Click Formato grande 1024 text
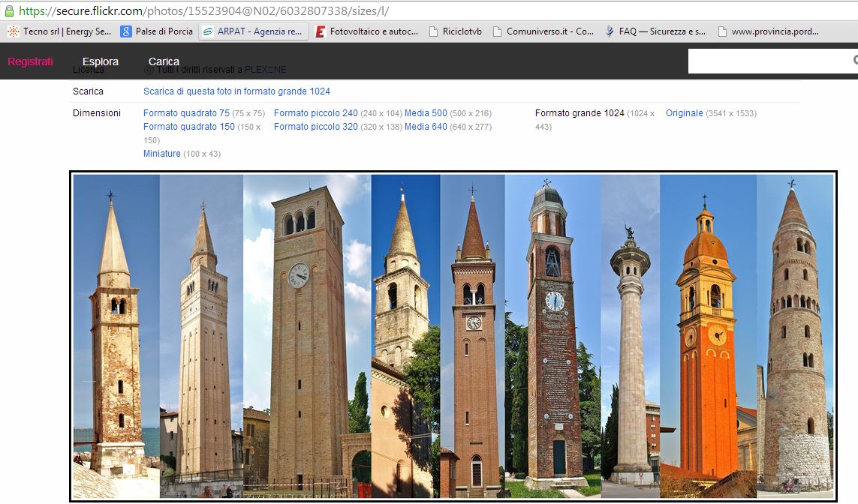The height and width of the screenshot is (504, 858). 580,113
